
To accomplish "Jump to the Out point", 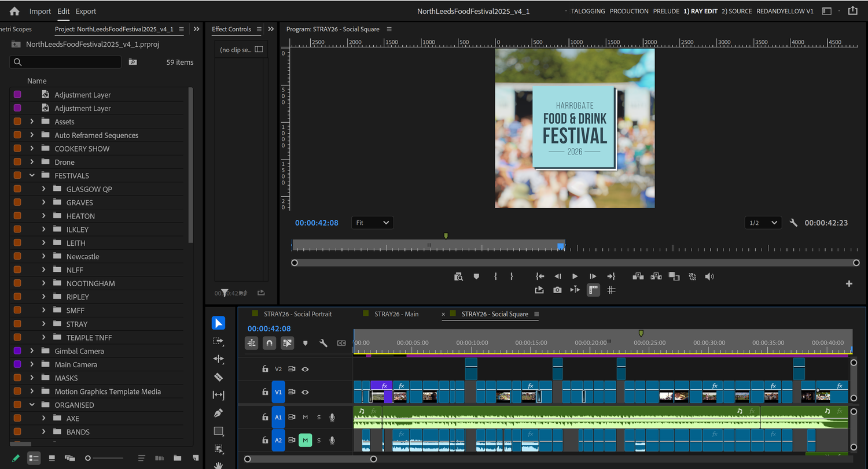I will click(x=611, y=276).
